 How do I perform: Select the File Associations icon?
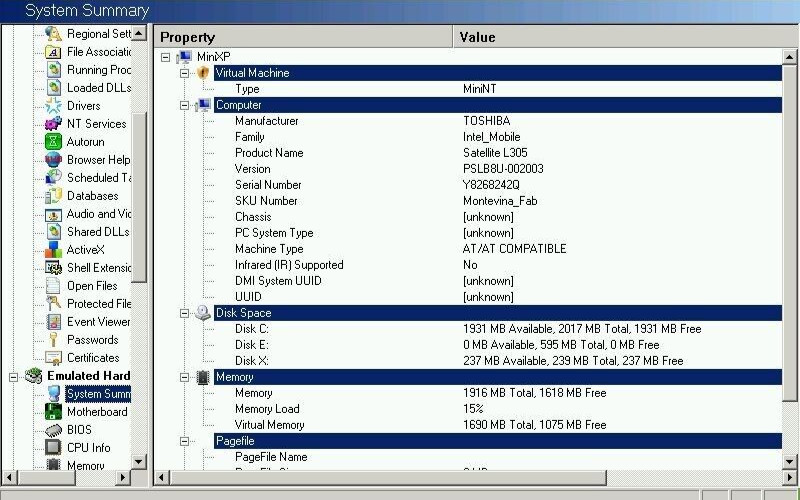[x=53, y=52]
